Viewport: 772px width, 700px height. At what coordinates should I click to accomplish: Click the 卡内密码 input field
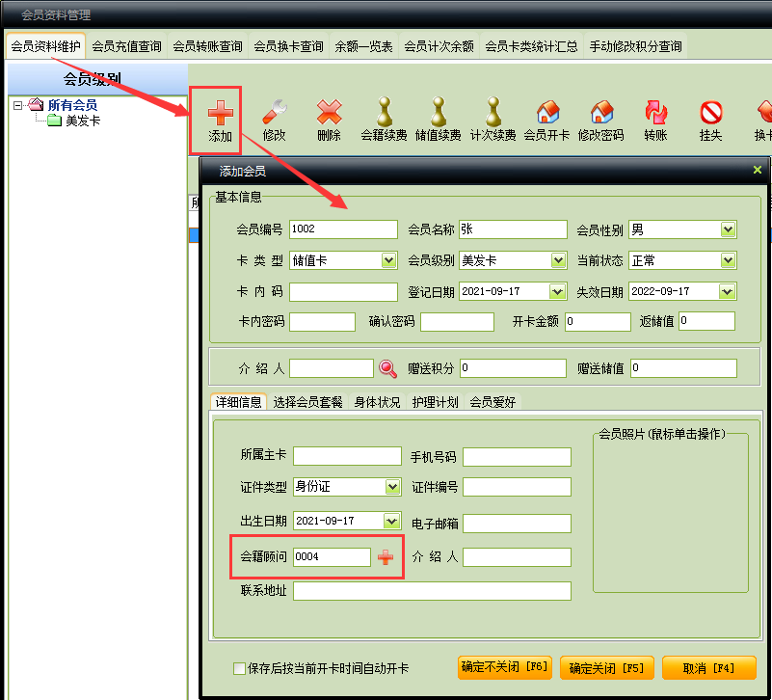[322, 322]
